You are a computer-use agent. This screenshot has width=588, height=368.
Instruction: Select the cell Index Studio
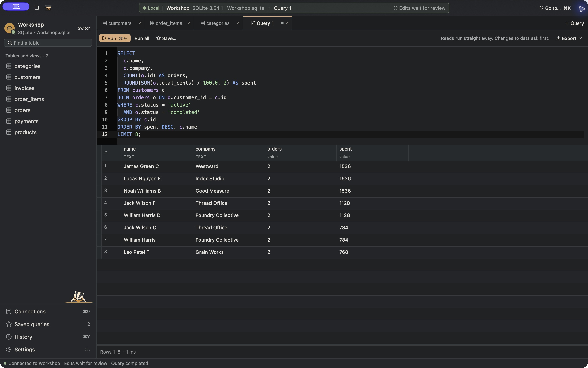coord(229,179)
